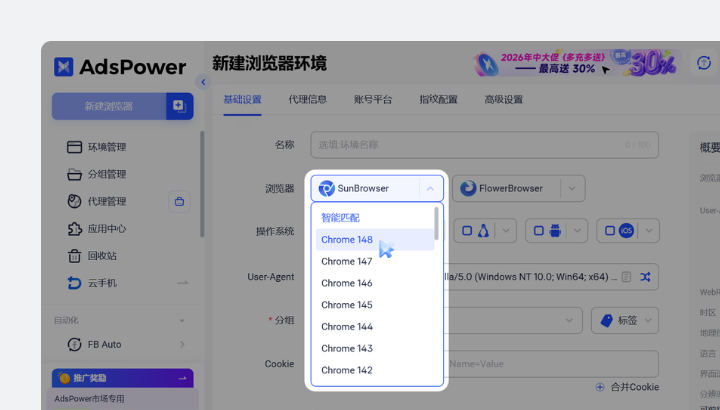Open the 2026 promotion banner
Screen dimensions: 720x410
577,63
